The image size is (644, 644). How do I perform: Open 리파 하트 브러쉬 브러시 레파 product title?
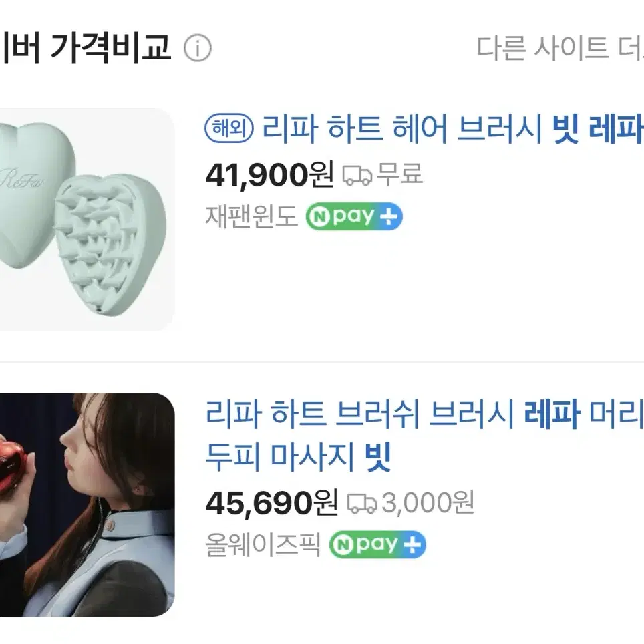pos(424,413)
